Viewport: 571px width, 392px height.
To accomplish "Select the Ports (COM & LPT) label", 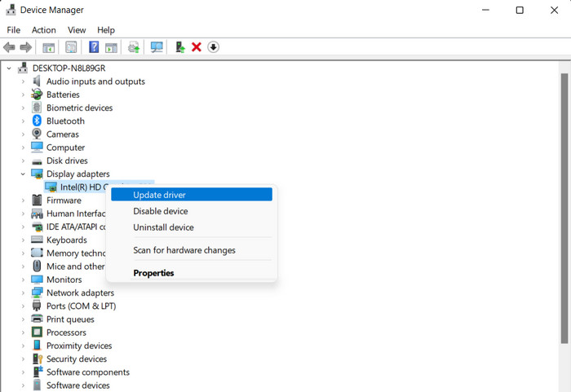I will (82, 306).
